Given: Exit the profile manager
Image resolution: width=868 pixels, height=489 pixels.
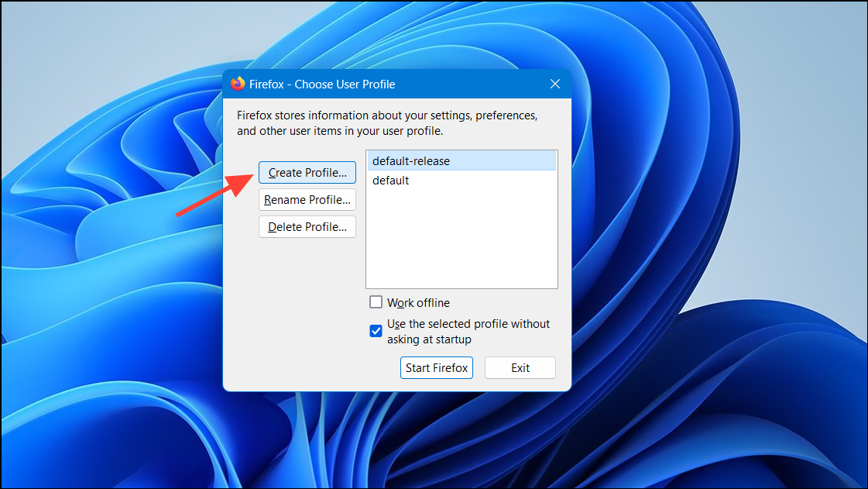Looking at the screenshot, I should [x=520, y=367].
